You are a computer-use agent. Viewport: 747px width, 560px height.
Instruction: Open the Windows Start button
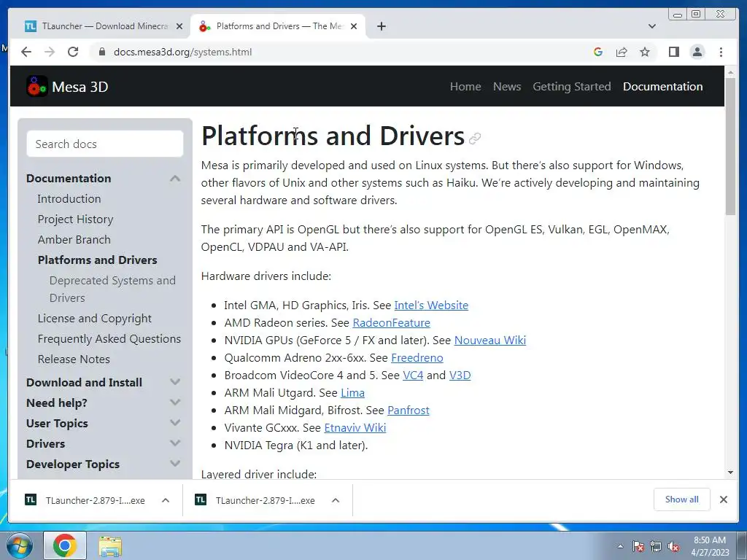tap(20, 545)
